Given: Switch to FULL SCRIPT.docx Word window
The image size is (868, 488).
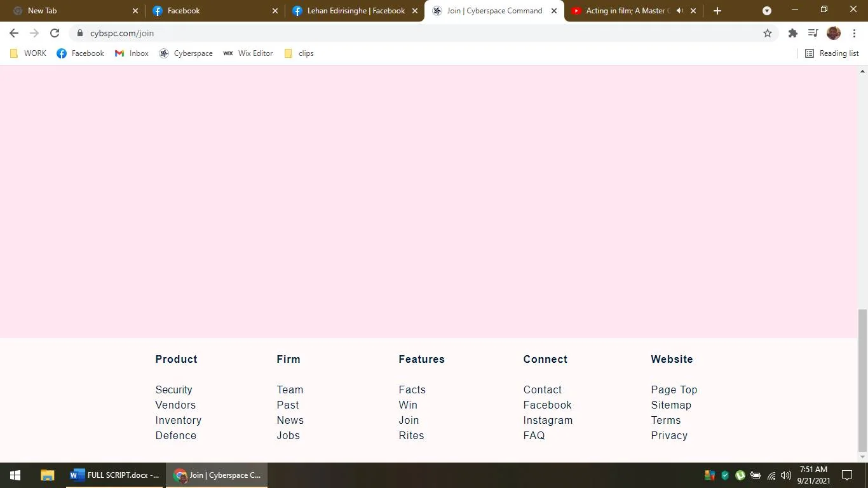Looking at the screenshot, I should (114, 475).
